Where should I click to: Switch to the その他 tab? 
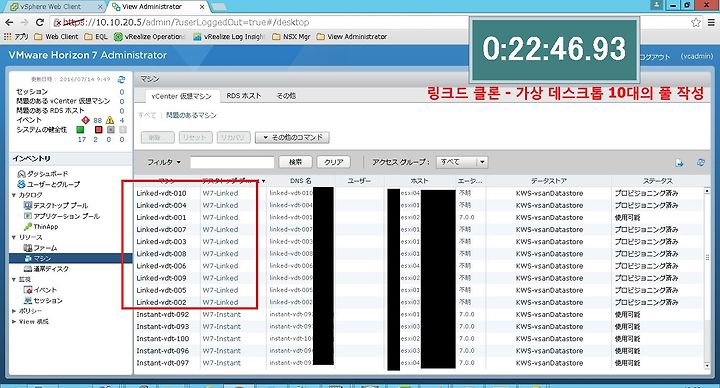point(286,96)
